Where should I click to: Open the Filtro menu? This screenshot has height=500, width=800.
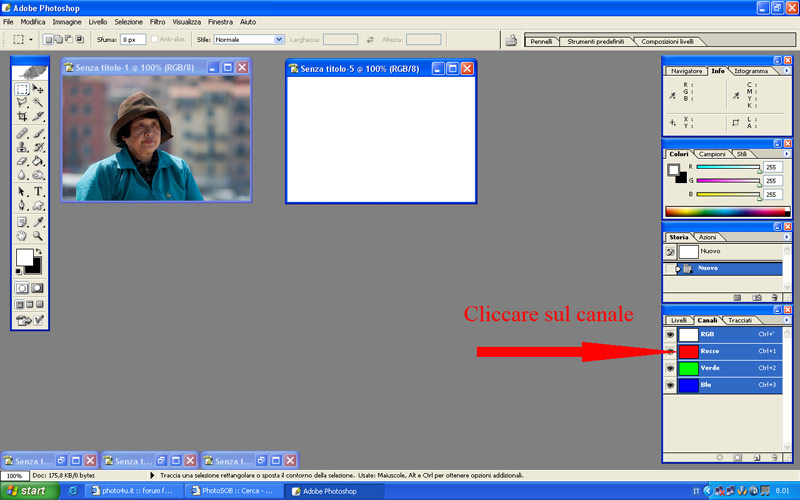pyautogui.click(x=158, y=21)
